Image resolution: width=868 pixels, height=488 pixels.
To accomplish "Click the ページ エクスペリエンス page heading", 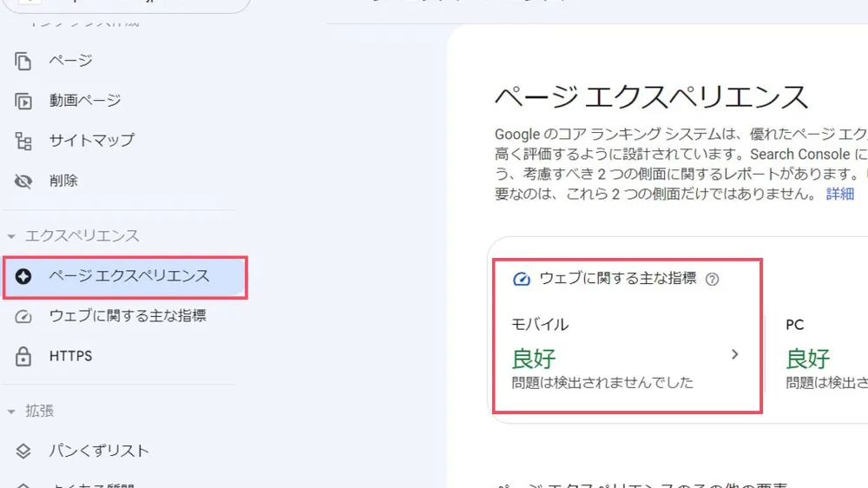I will (x=651, y=97).
